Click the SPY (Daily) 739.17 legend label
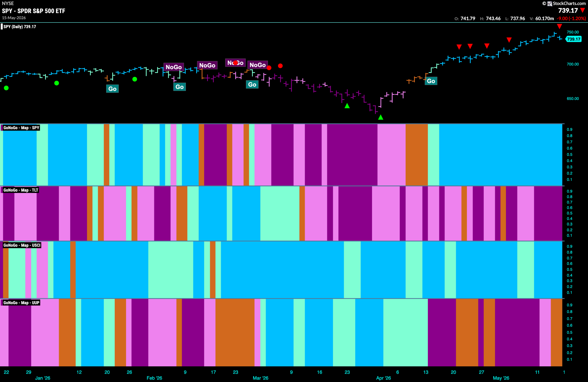 (x=20, y=27)
